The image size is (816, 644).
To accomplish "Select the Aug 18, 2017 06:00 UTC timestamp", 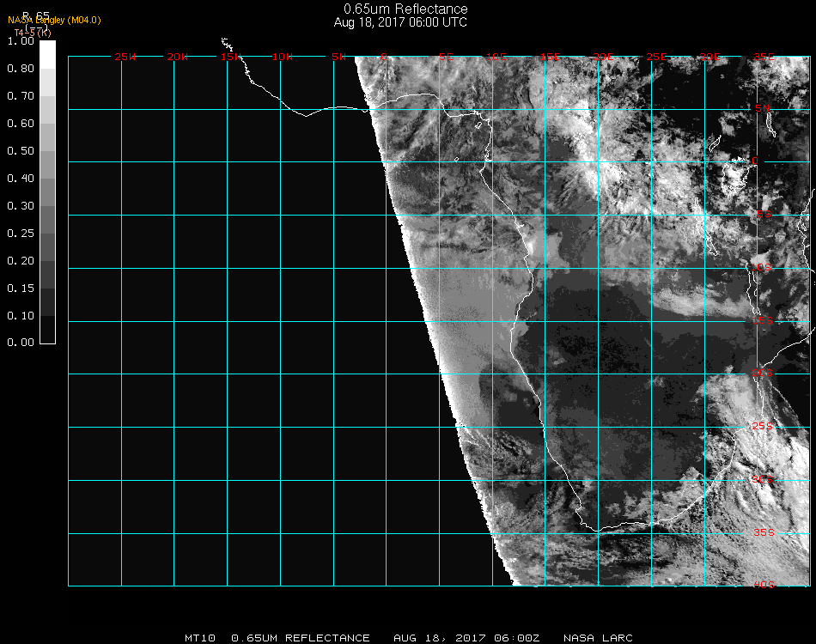I will [400, 22].
